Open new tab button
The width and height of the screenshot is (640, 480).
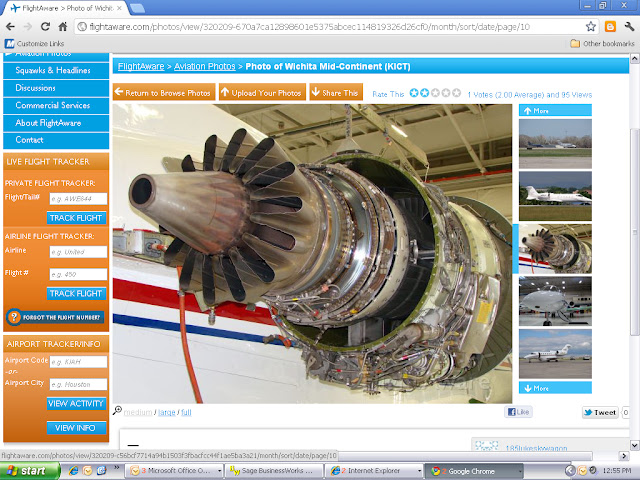pos(137,8)
